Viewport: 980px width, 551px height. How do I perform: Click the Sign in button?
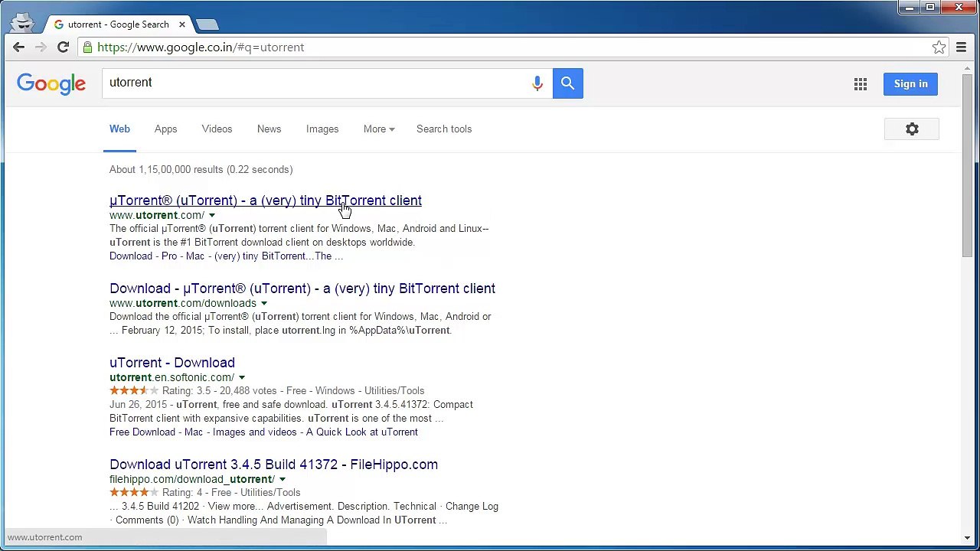point(910,84)
